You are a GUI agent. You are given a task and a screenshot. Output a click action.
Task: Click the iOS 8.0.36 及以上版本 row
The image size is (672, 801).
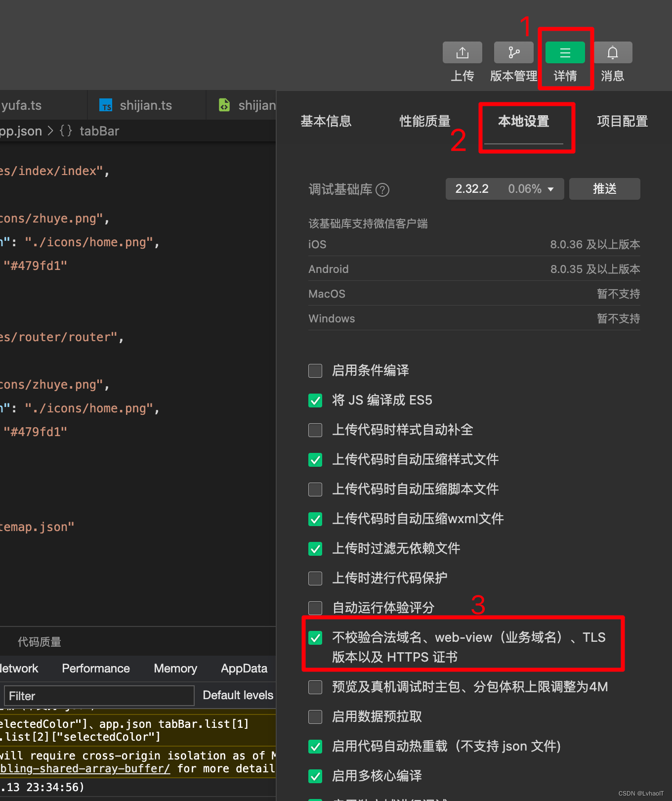474,244
